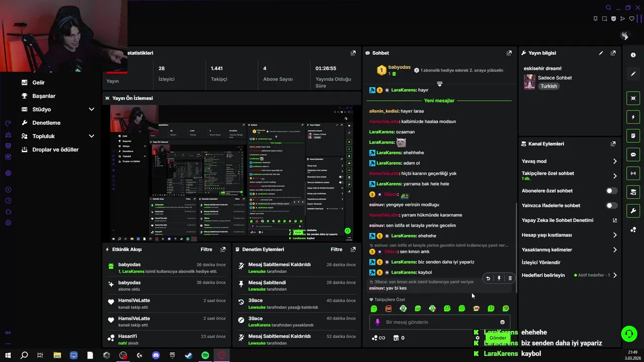
Task: Click the channel points infinity icon
Action: pyautogui.click(x=378, y=338)
